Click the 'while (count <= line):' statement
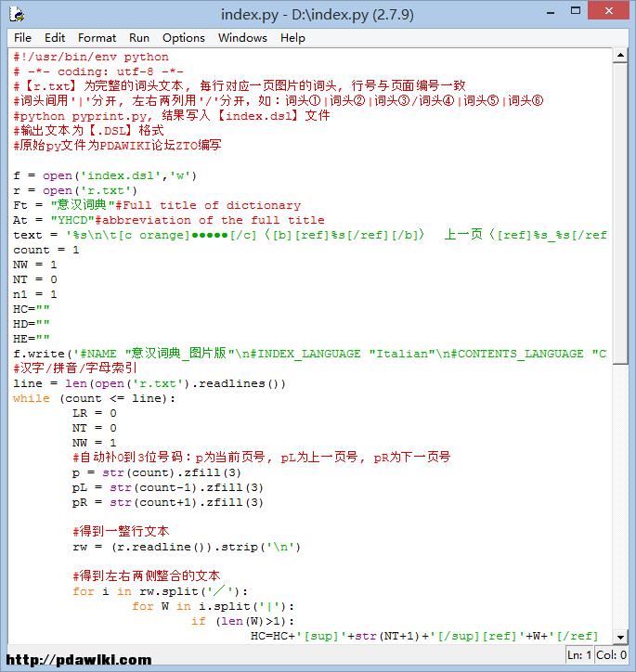This screenshot has height=672, width=636. (x=95, y=398)
